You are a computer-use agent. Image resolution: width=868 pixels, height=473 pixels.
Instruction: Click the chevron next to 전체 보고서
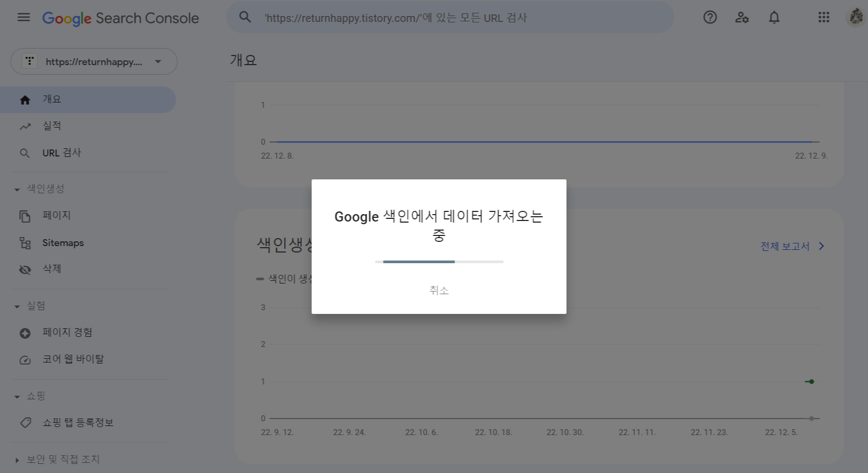pyautogui.click(x=822, y=246)
